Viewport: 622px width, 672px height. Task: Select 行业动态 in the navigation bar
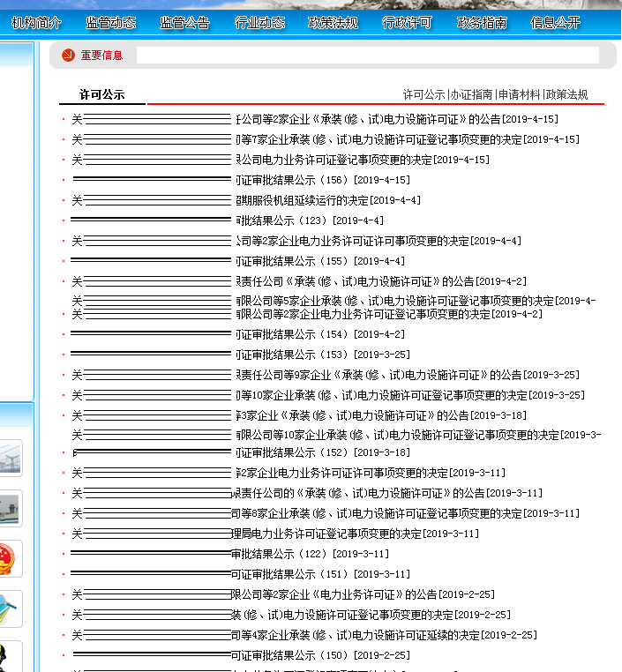(x=259, y=23)
